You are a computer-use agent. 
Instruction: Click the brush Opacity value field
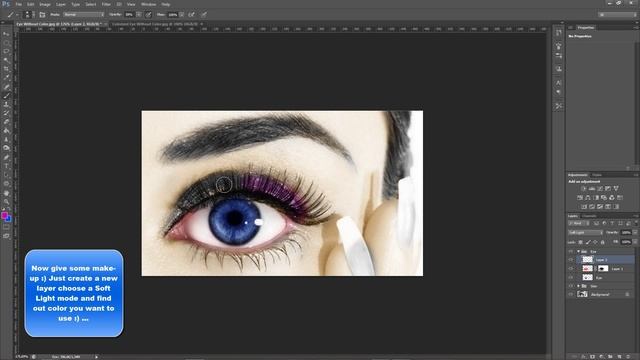(130, 15)
